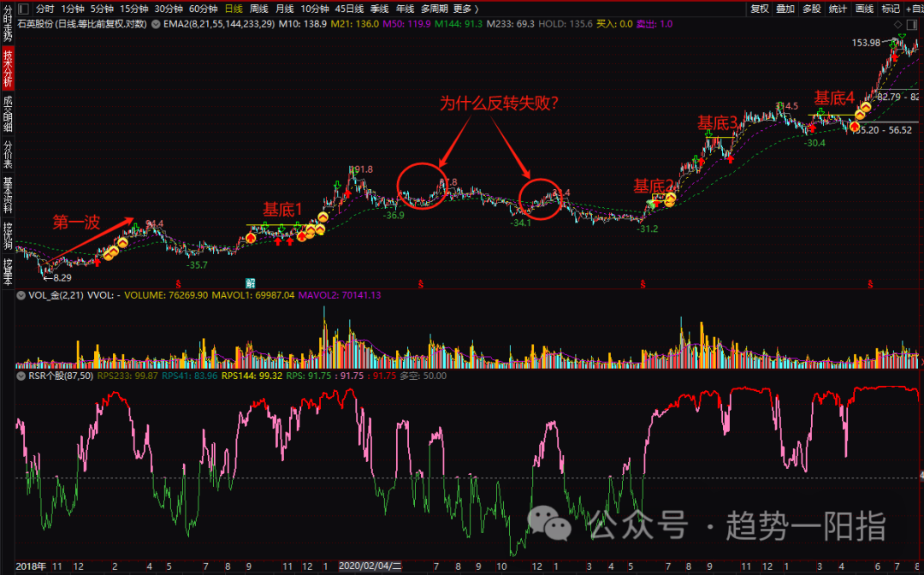Image resolution: width=924 pixels, height=575 pixels.
Task: Click the 复权 button
Action: click(x=760, y=9)
